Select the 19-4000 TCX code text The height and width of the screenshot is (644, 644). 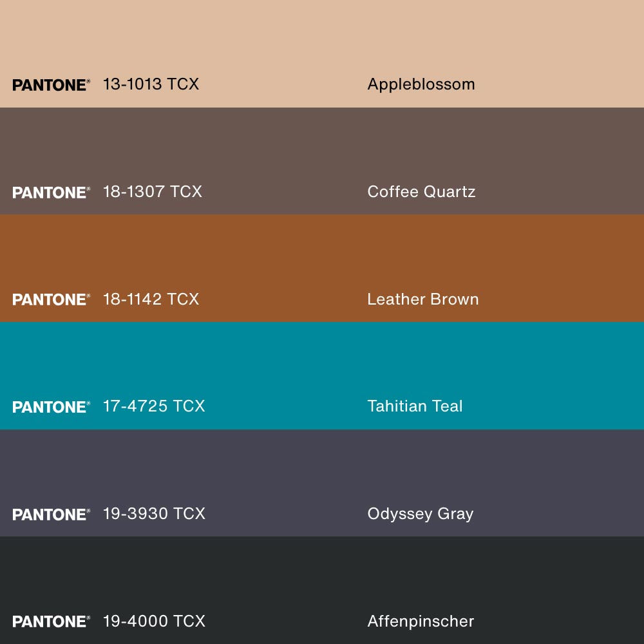coord(154,621)
